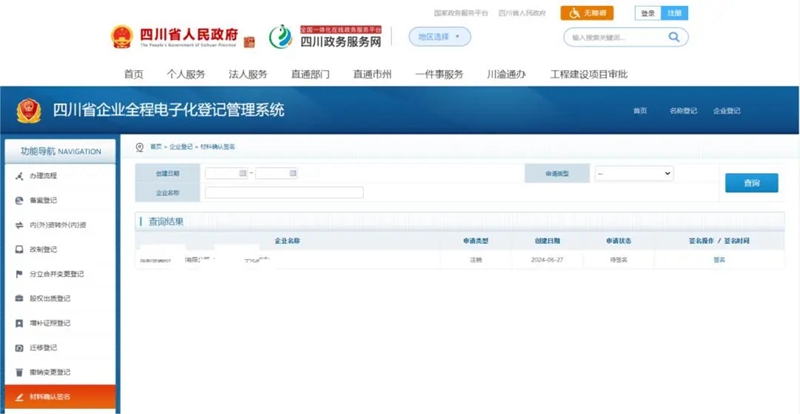Click the badge emblem of 电子化登记管理系统
Image resolution: width=800 pixels, height=414 pixels.
(x=29, y=110)
